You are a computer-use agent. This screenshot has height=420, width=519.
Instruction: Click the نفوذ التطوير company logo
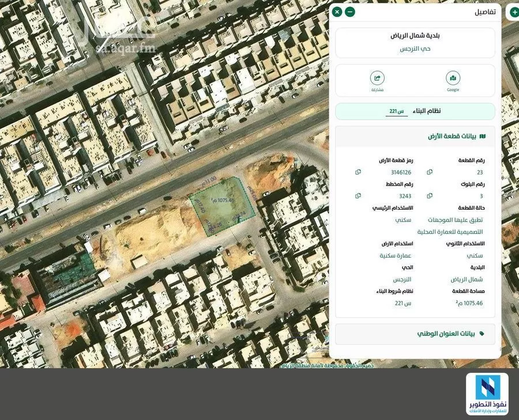pyautogui.click(x=487, y=395)
